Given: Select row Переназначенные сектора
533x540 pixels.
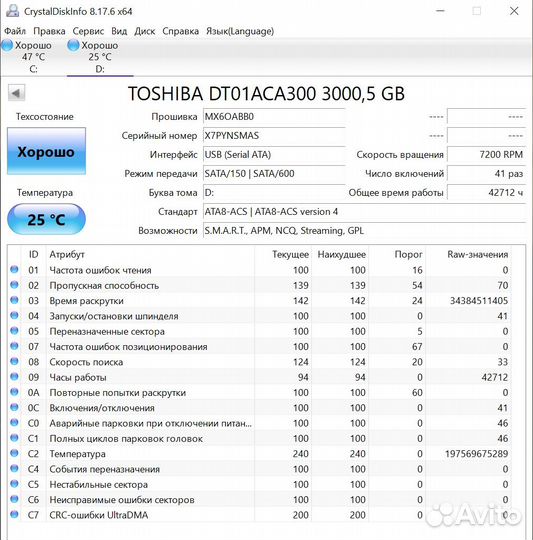Looking at the screenshot, I should (259, 331).
